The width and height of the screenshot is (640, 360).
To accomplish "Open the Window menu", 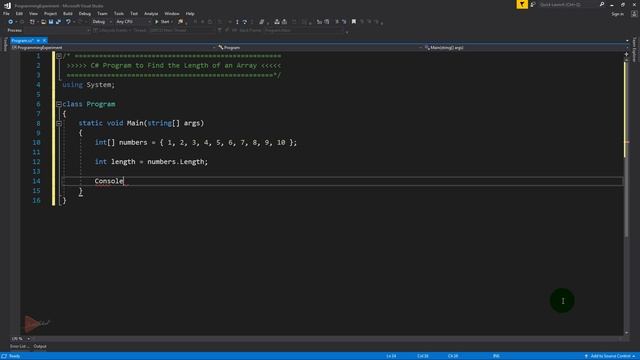I will tap(171, 13).
